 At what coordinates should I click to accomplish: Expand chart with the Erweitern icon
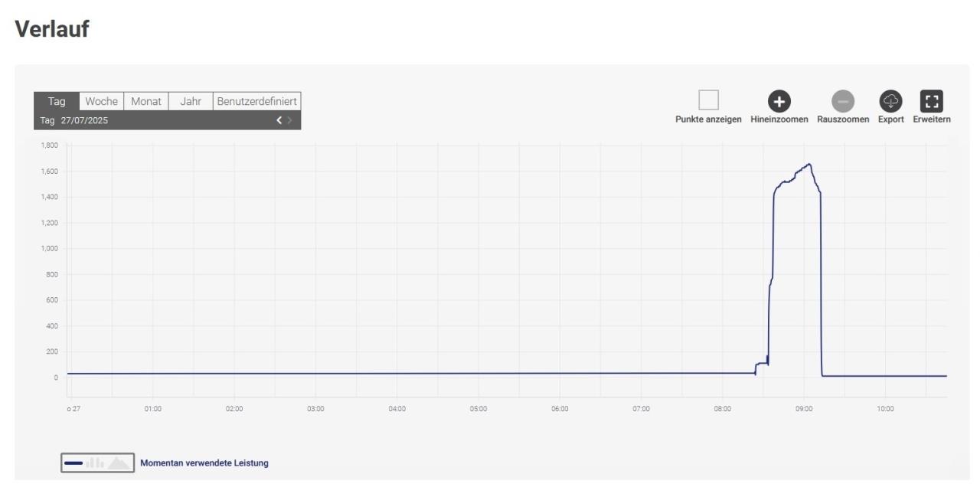[931, 100]
